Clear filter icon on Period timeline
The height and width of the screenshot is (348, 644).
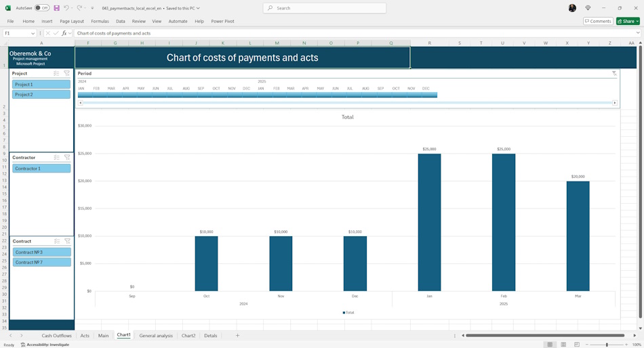614,73
